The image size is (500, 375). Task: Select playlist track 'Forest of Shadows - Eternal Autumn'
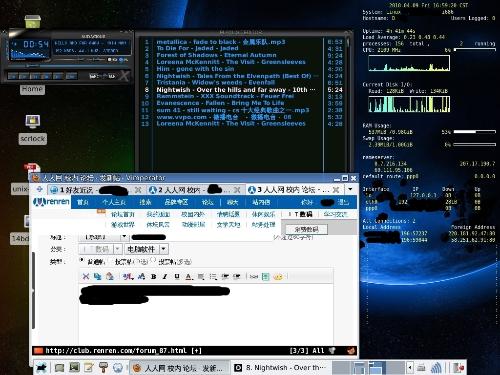click(216, 55)
